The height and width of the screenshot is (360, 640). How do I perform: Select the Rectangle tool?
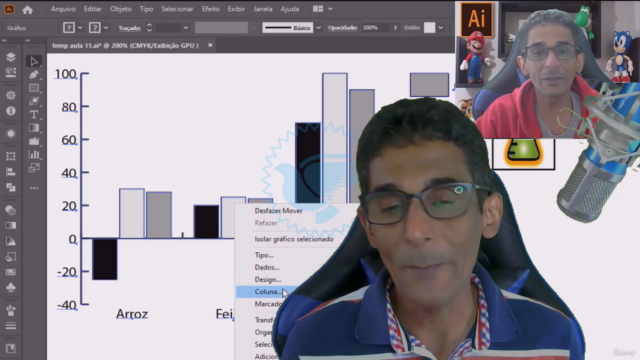pos(34,88)
